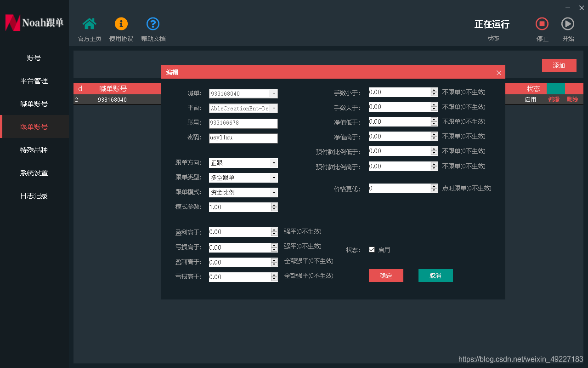The image size is (588, 368).
Task: Click the first 盈利高于 强平 field
Action: 243,232
